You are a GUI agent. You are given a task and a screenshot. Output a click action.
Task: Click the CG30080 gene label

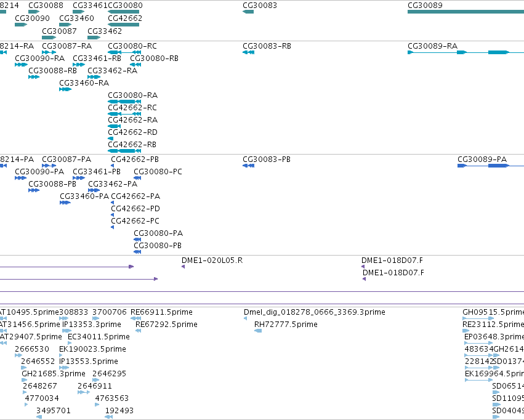click(x=126, y=6)
